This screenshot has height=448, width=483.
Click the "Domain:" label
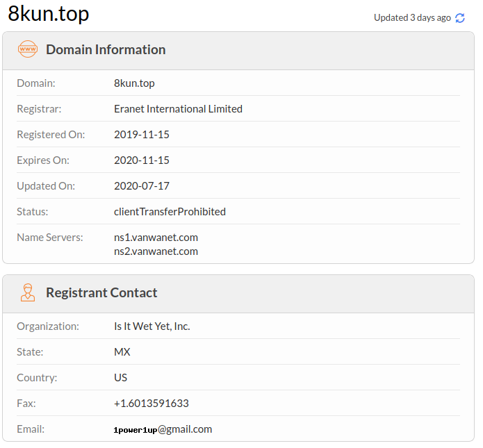36,83
